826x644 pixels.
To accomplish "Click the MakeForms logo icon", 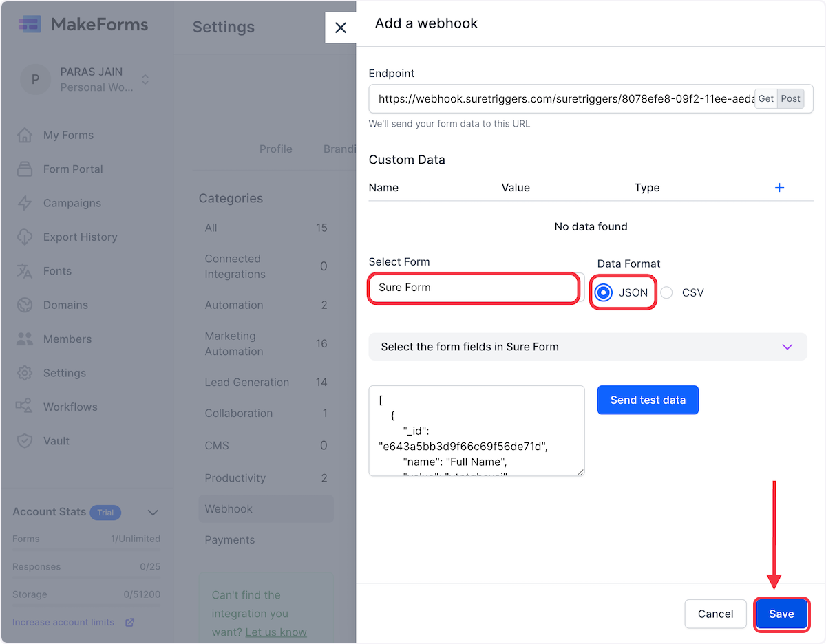I will [x=30, y=25].
